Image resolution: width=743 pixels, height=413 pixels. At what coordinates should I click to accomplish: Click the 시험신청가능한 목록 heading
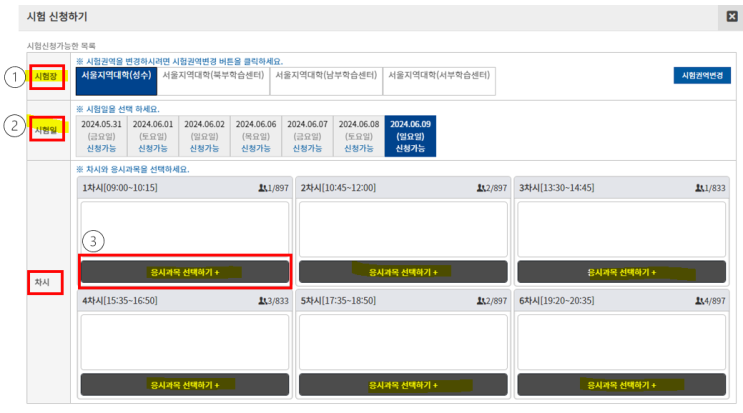click(x=61, y=46)
